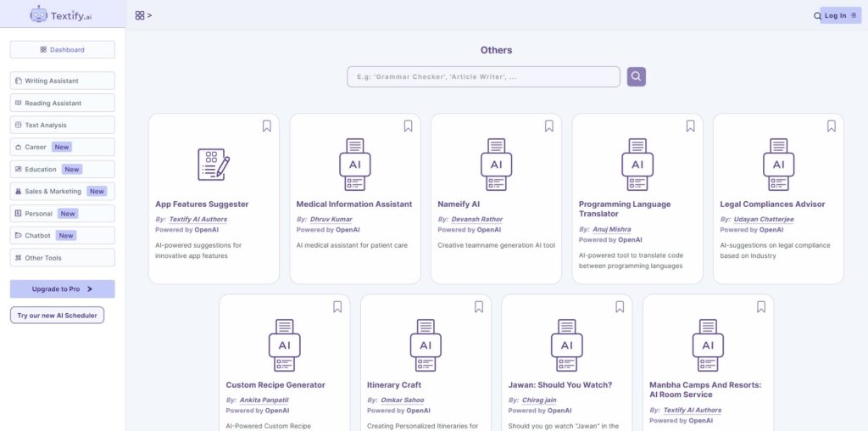Bookmark the Programming Language Translator card
This screenshot has height=431, width=868.
point(690,126)
